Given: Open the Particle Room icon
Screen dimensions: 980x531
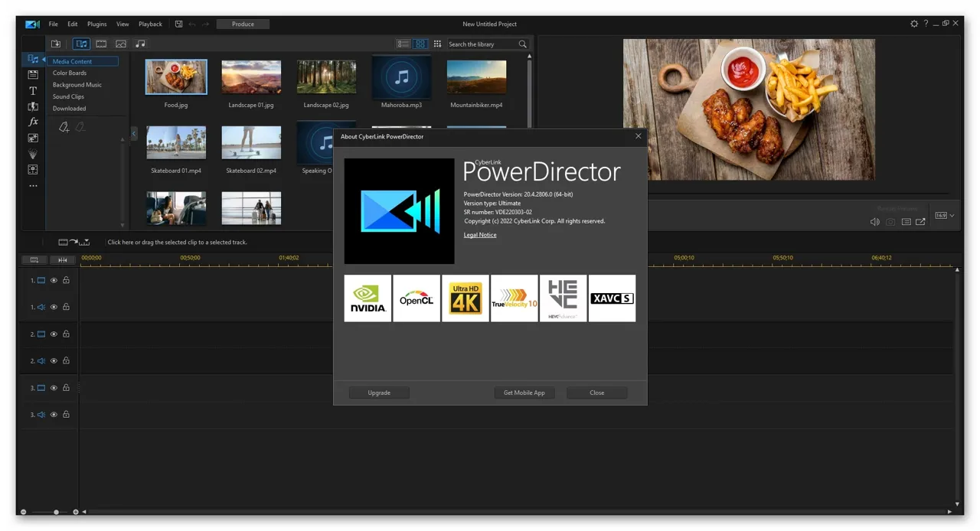Looking at the screenshot, I should pos(33,154).
